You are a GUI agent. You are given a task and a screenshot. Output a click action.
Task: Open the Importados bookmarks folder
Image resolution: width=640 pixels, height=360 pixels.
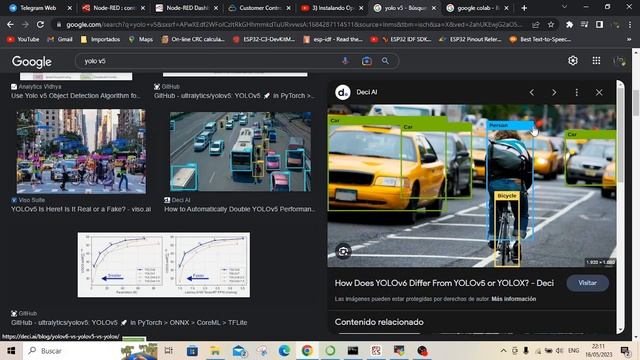100,40
